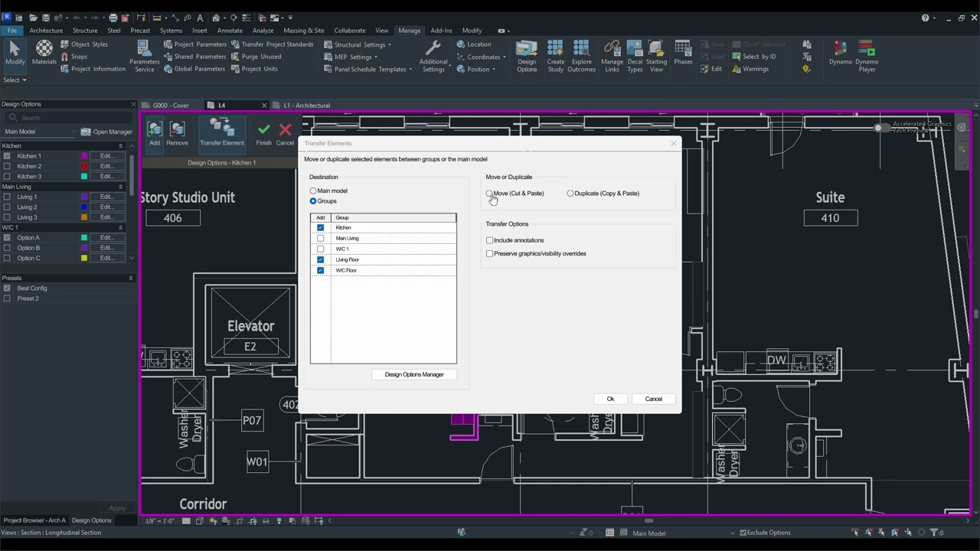Click Ok in Transfer Elements dialog
Viewport: 980px width, 551px height.
[x=610, y=399]
